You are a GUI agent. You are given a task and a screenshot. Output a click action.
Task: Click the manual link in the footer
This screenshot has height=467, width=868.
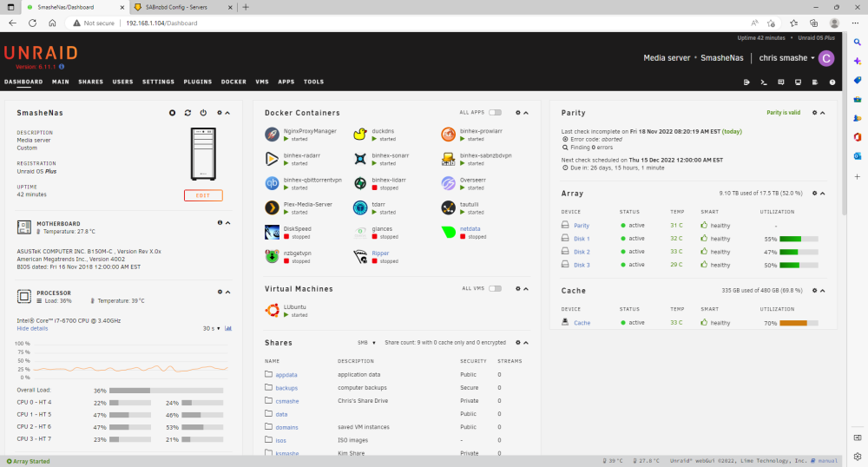click(x=827, y=461)
